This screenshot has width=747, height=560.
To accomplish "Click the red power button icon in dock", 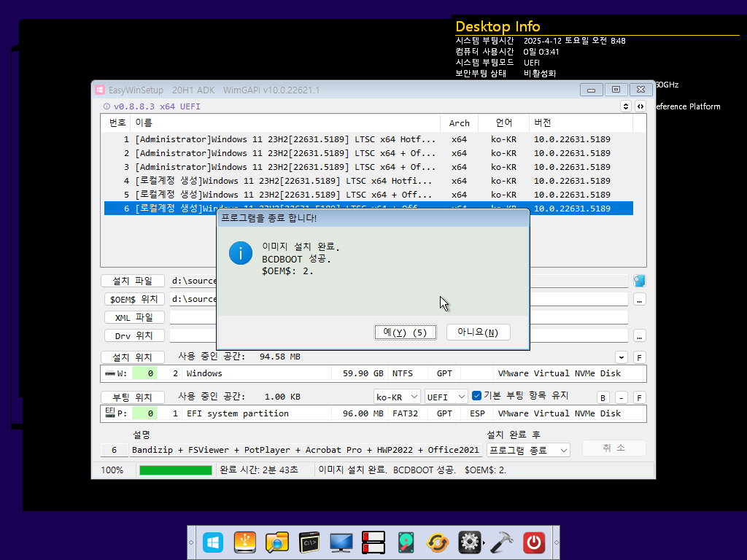I will [x=533, y=542].
